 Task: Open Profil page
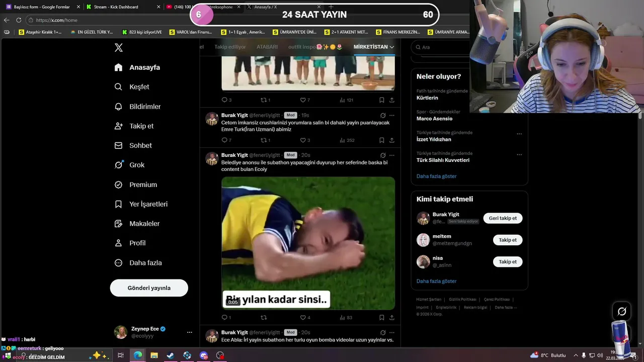[x=130, y=243]
